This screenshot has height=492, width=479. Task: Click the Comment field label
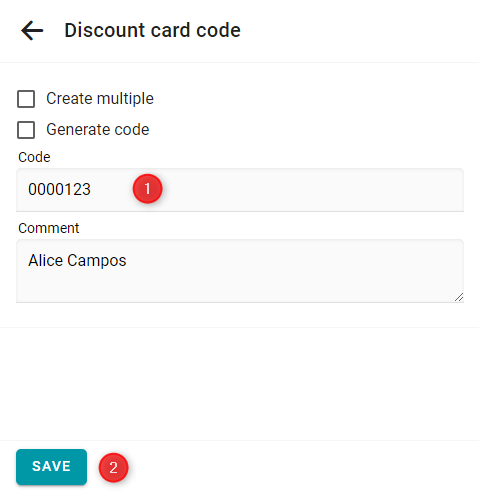(x=48, y=228)
